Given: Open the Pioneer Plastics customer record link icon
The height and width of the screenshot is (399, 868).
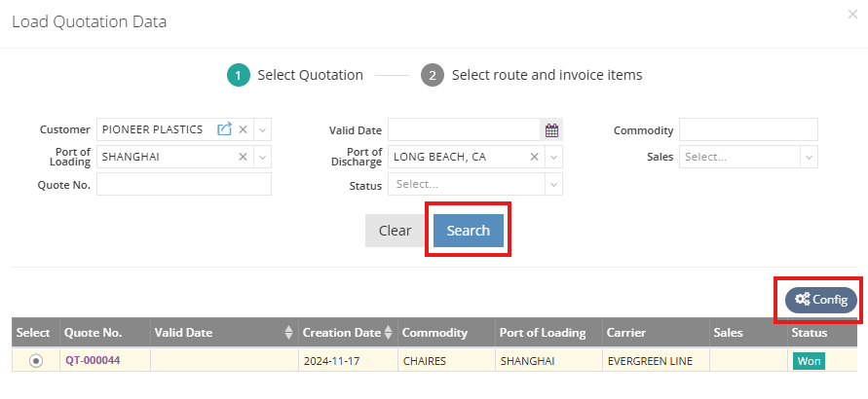Looking at the screenshot, I should [224, 129].
